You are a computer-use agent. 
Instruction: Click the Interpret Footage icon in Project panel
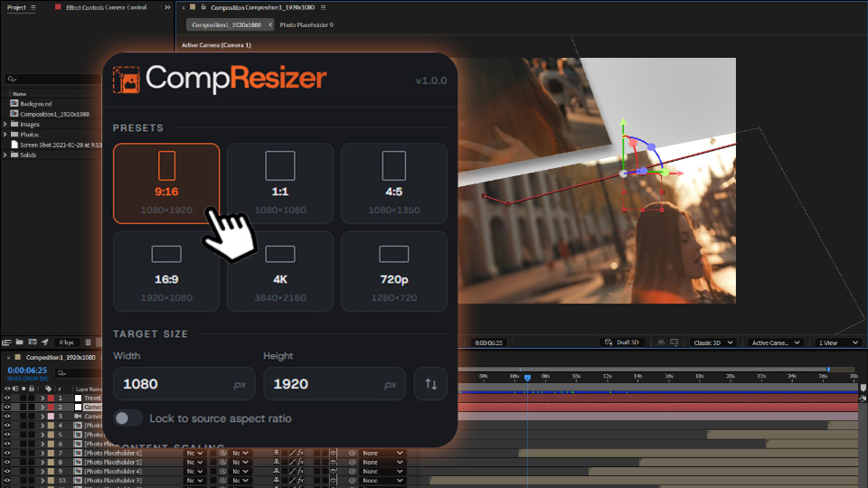6,343
